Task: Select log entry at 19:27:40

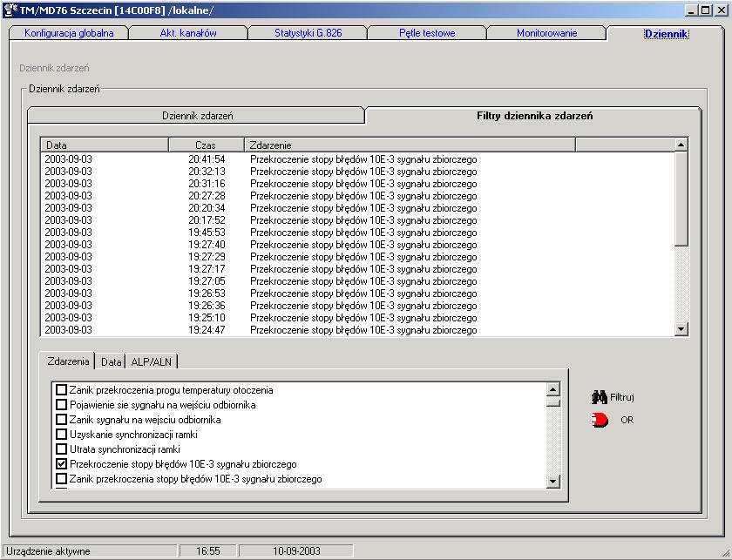Action: point(357,244)
